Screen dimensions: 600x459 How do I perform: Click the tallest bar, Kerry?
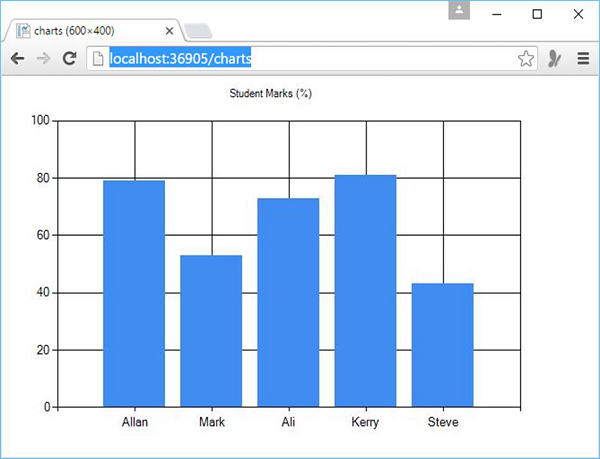coord(365,290)
